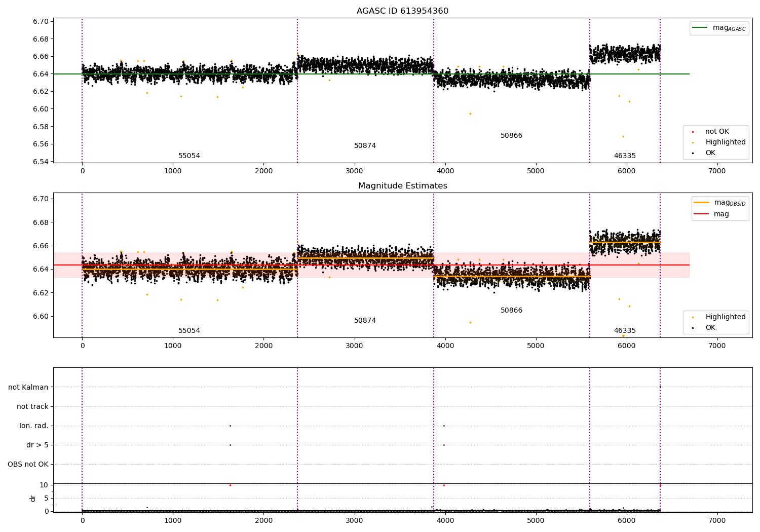The height and width of the screenshot is (532, 760).
Task: Click the OBSID label 55054 in the middle plot
Action: click(x=189, y=331)
